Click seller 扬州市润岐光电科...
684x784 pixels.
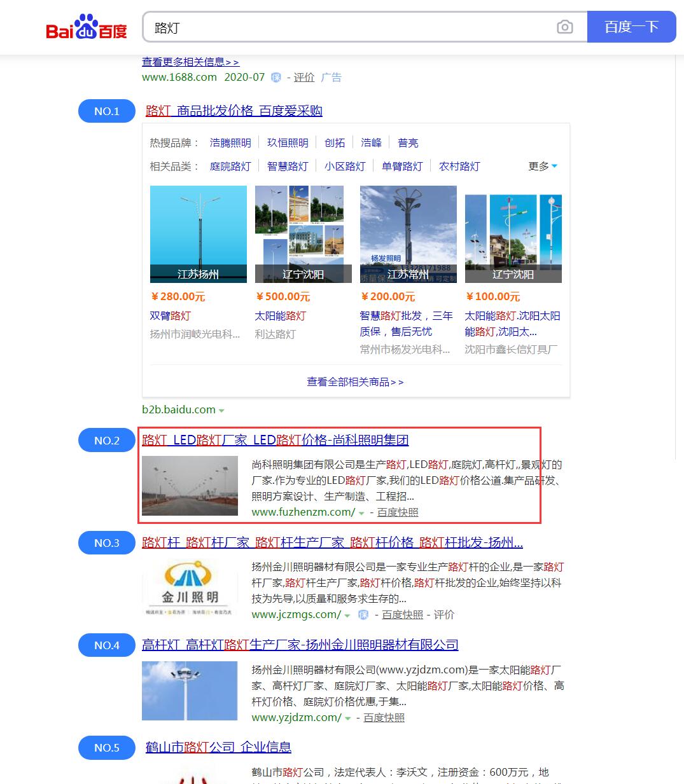coord(195,334)
